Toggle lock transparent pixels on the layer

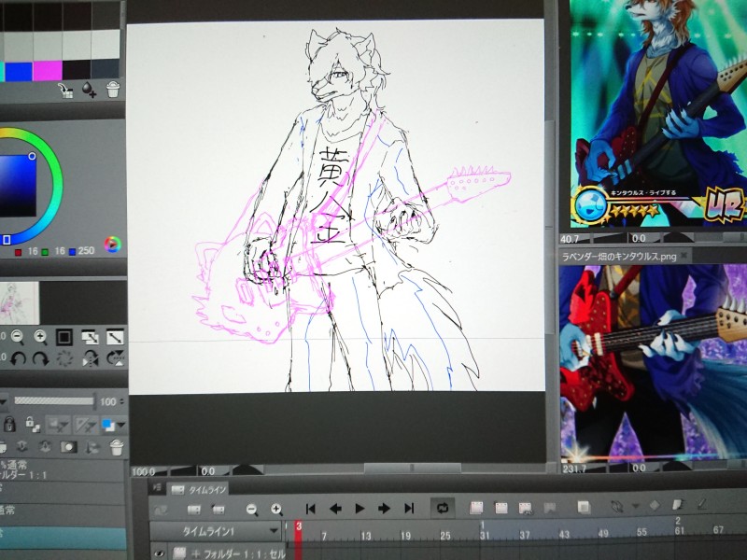pyautogui.click(x=33, y=424)
